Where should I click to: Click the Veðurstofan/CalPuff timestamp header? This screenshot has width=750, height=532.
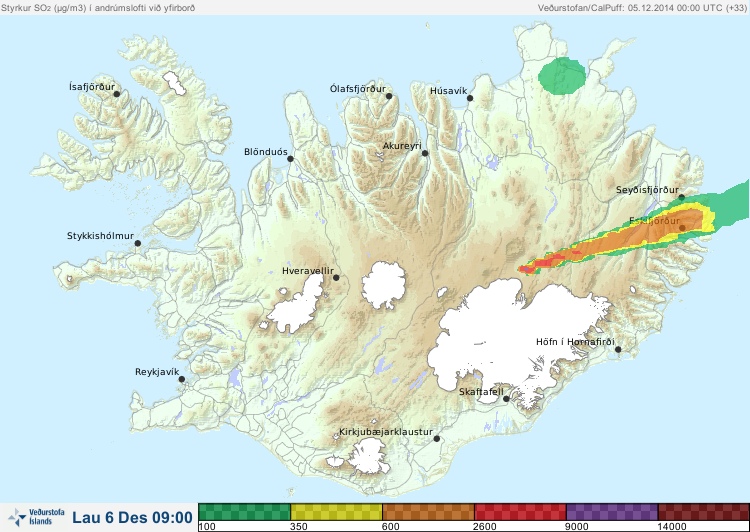coord(642,8)
